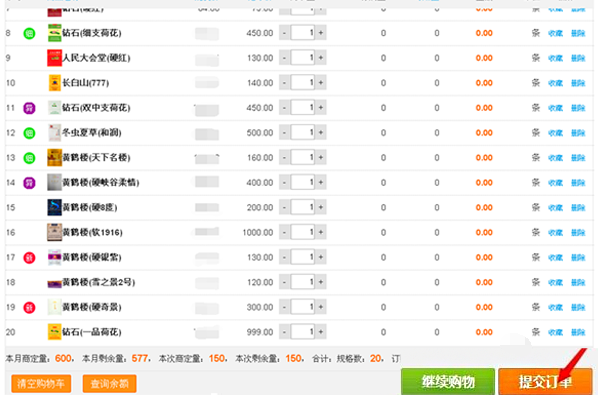Screen dimensions: 598x395
Task: Click the 继续购物 button
Action: point(448,381)
